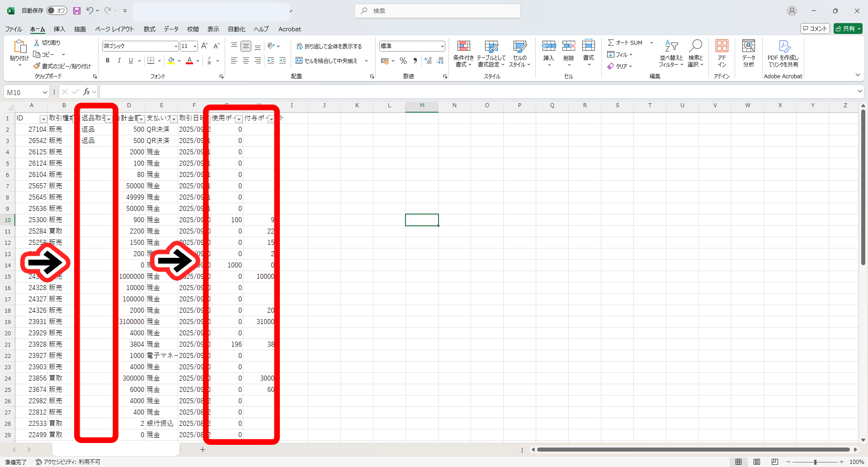The height and width of the screenshot is (467, 868).
Task: Open the font name dropdown
Action: tap(176, 46)
